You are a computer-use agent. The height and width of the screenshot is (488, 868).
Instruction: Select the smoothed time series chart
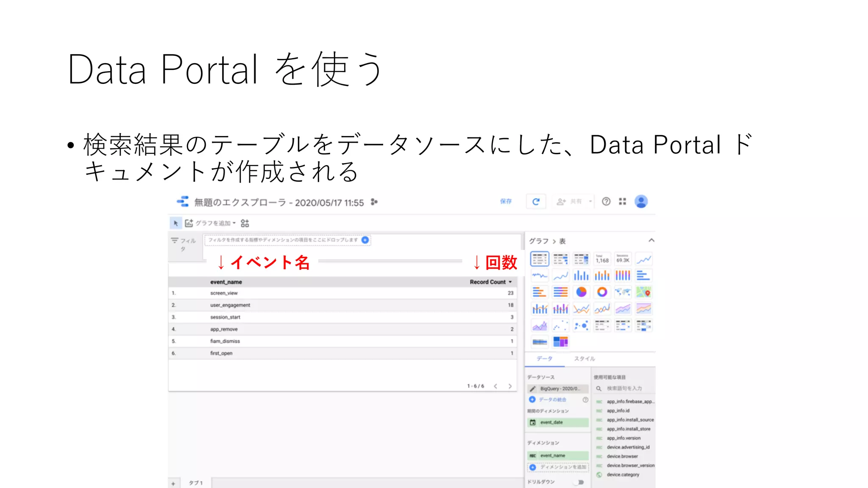pyautogui.click(x=560, y=276)
